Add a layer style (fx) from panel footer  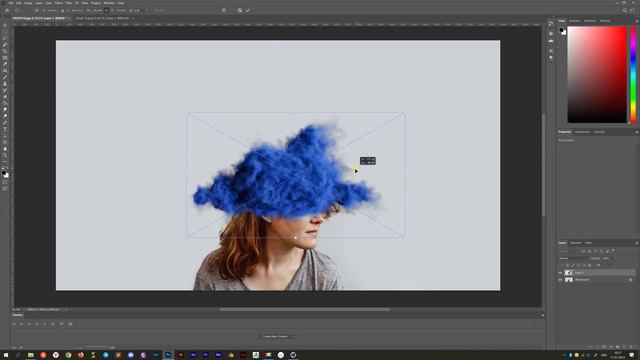[x=597, y=347]
